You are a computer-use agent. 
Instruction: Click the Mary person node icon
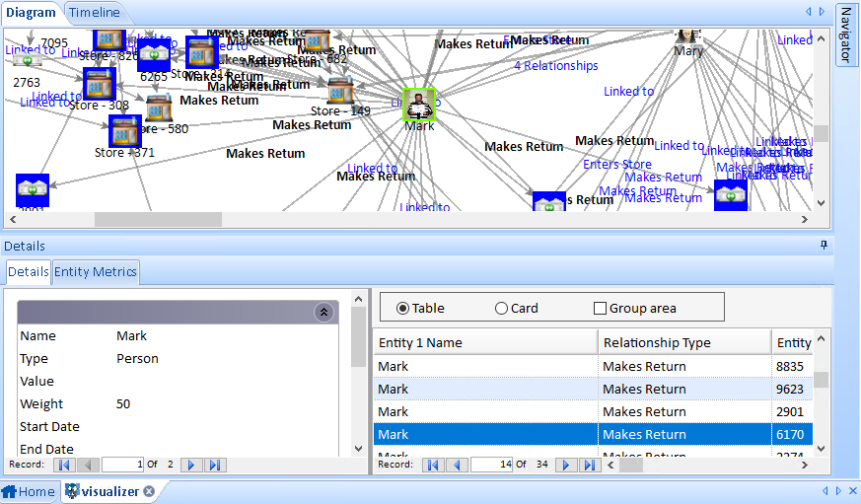[x=687, y=36]
